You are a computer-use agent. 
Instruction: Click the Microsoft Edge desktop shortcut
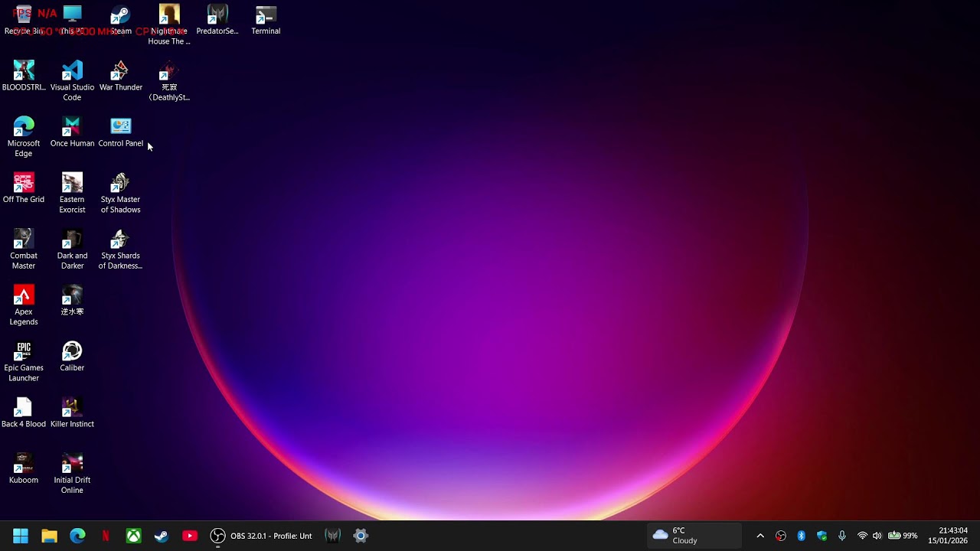coord(24,137)
